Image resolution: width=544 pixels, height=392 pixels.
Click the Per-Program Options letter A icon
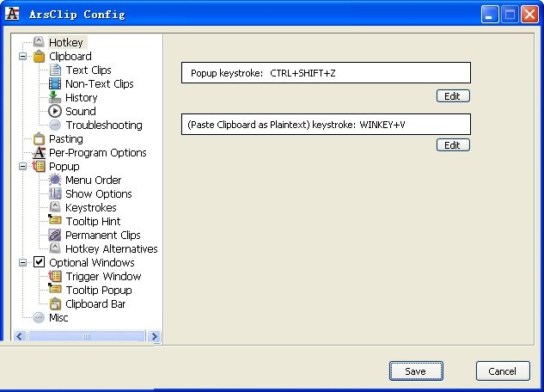click(x=39, y=152)
